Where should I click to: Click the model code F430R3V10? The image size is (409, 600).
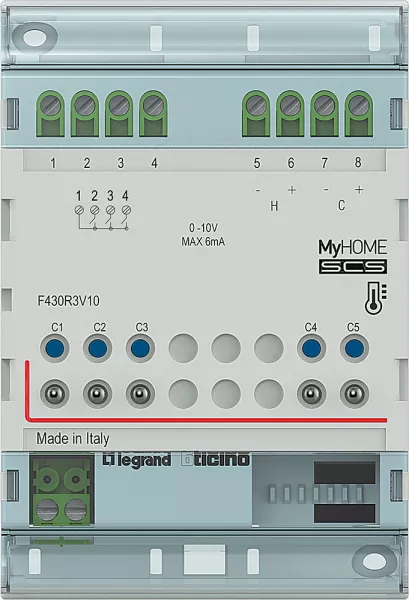68,301
